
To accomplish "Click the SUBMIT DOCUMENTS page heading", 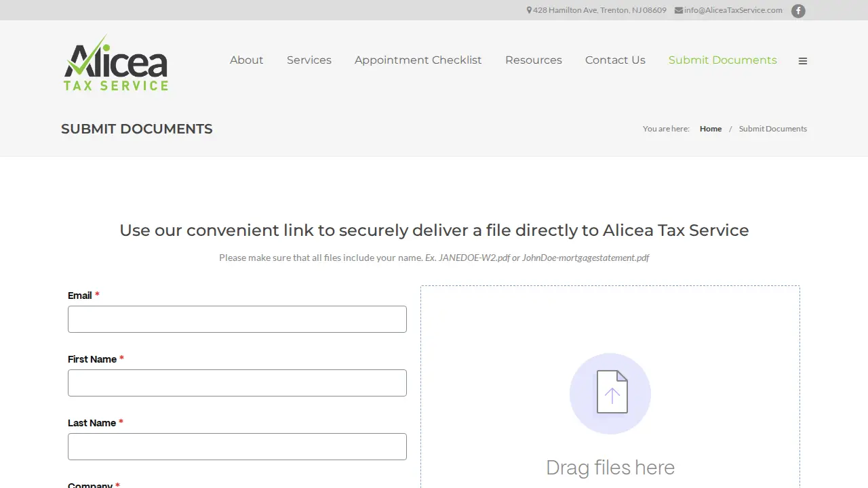I will coord(137,129).
